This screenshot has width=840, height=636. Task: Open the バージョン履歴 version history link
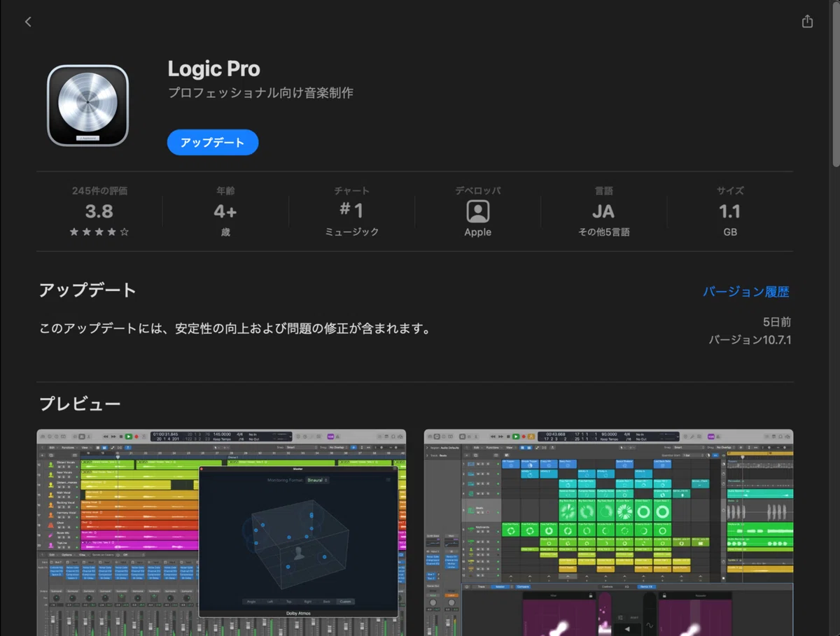(x=746, y=292)
